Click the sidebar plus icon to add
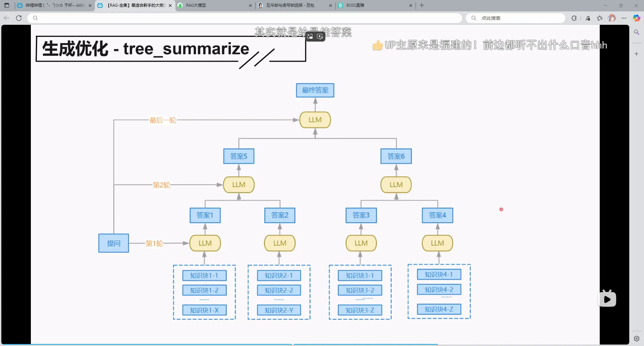This screenshot has width=644, height=346. point(636,54)
